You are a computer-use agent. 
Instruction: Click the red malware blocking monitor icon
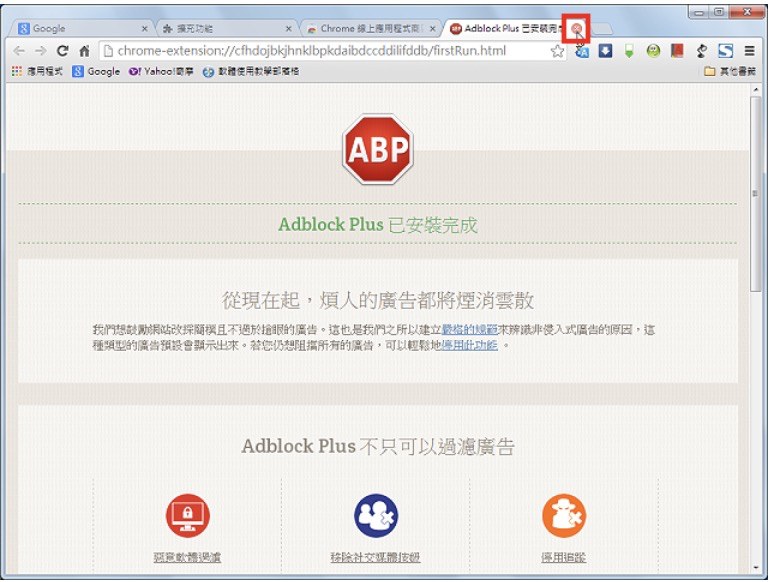(x=188, y=515)
